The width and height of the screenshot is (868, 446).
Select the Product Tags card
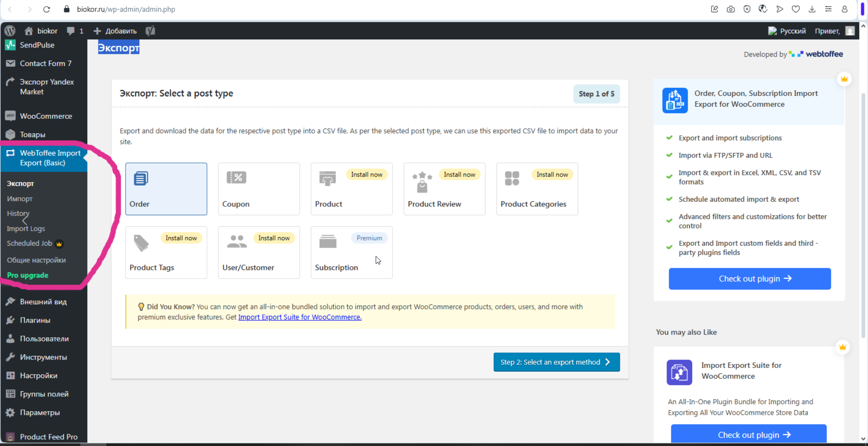(x=166, y=252)
